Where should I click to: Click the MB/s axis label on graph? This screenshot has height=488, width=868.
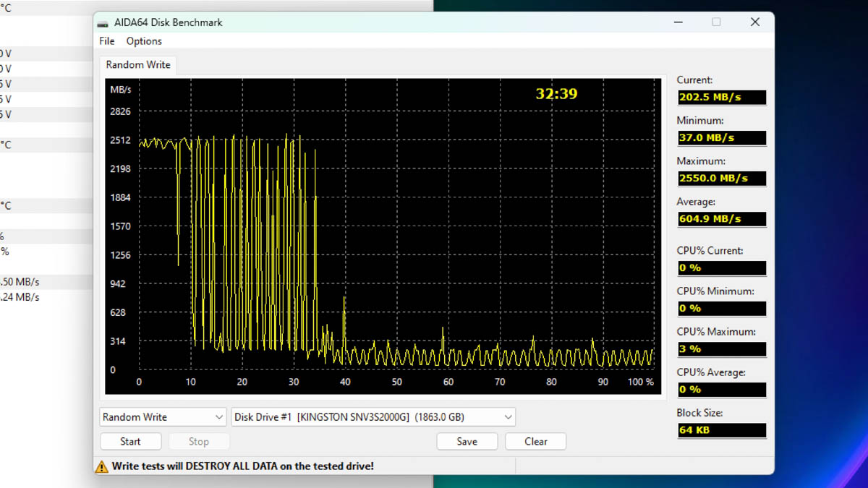121,90
